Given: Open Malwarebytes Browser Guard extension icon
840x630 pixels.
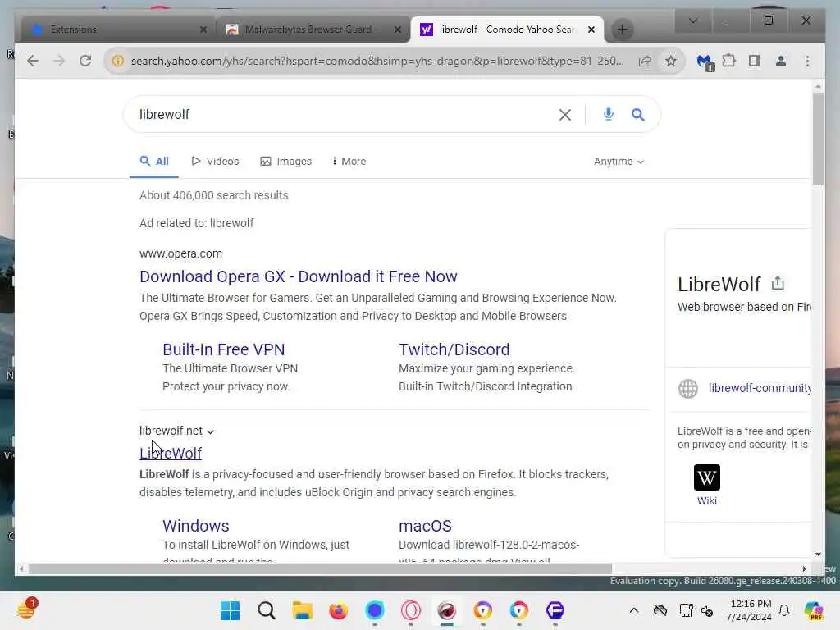Looking at the screenshot, I should point(705,62).
